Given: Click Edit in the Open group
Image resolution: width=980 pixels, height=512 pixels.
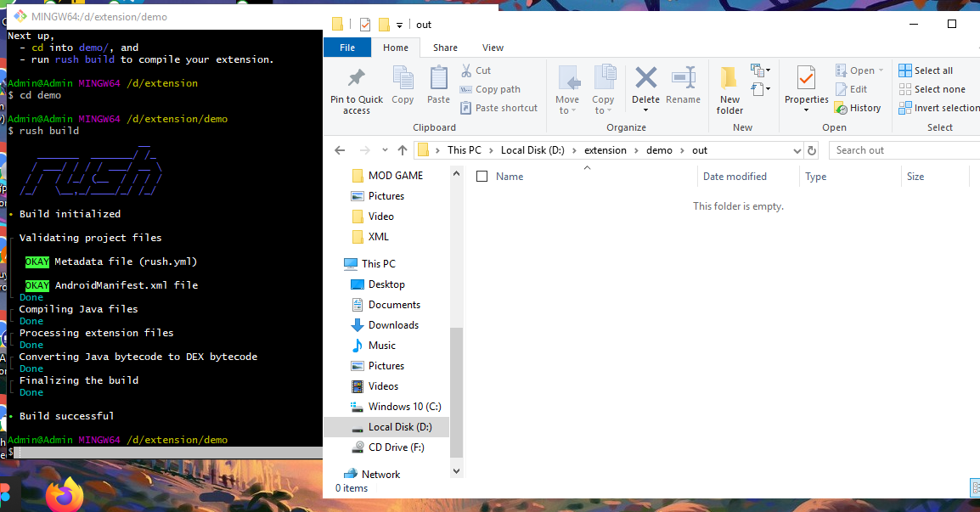Looking at the screenshot, I should point(851,89).
